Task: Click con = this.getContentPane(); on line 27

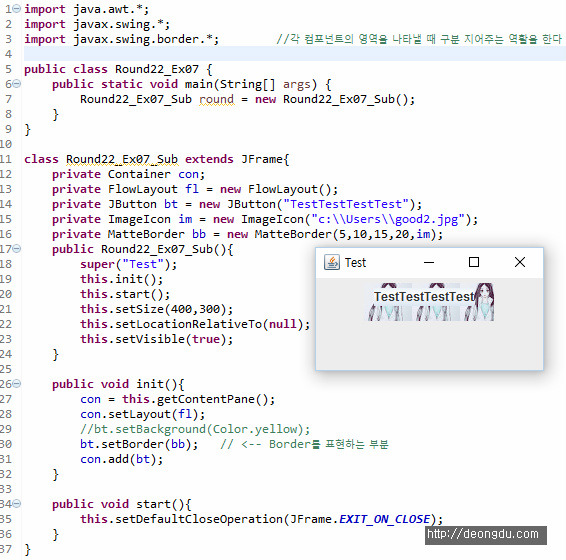Action: (178, 399)
